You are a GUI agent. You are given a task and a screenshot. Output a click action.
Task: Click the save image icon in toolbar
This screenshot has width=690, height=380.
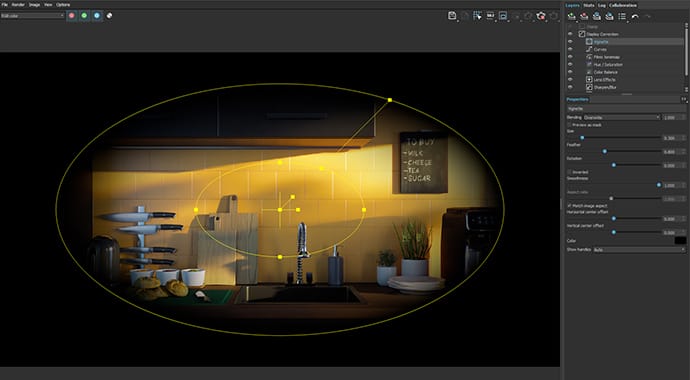tap(452, 16)
